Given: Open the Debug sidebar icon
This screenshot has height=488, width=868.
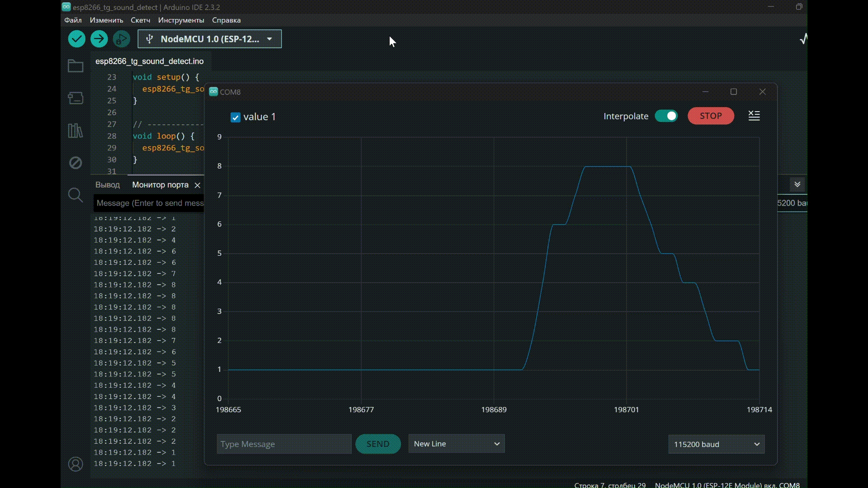Looking at the screenshot, I should click(x=75, y=163).
